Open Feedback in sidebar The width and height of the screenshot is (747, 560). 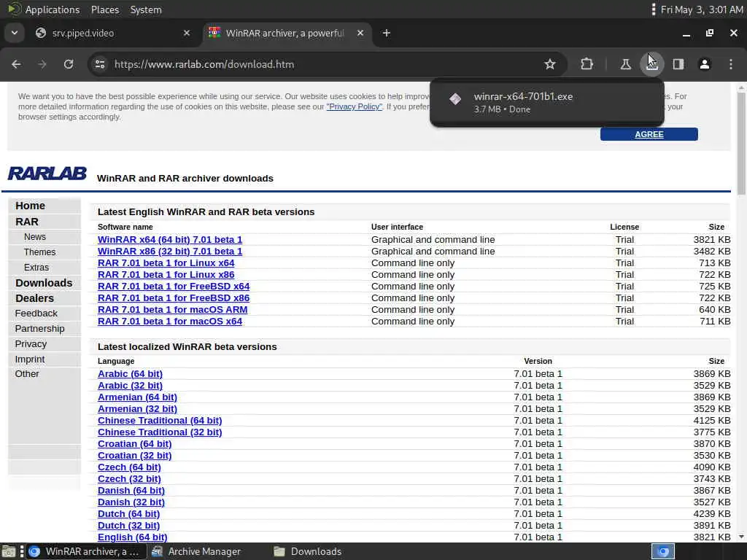(x=36, y=314)
